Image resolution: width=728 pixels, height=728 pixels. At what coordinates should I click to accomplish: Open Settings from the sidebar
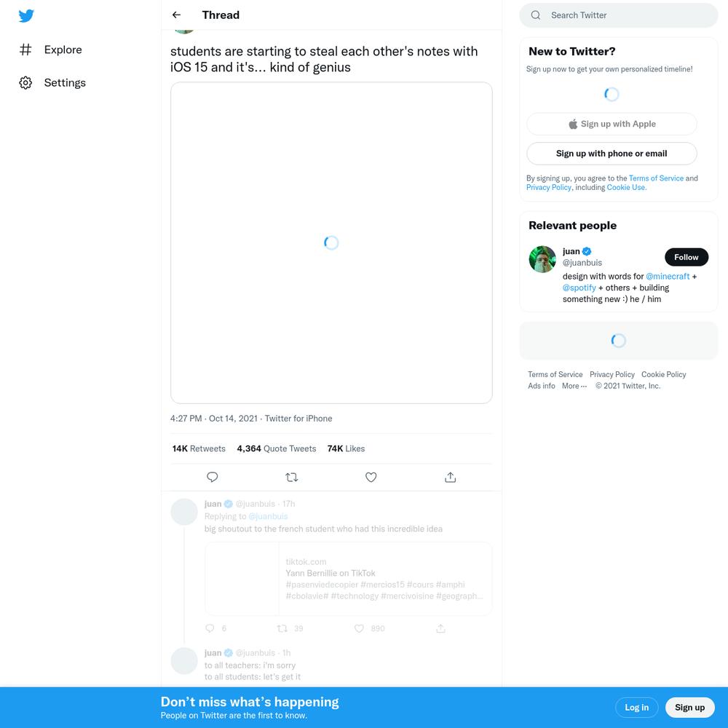[x=52, y=83]
